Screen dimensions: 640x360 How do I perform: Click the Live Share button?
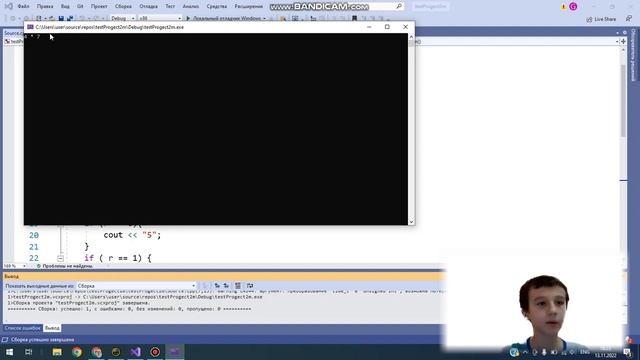tap(601, 19)
